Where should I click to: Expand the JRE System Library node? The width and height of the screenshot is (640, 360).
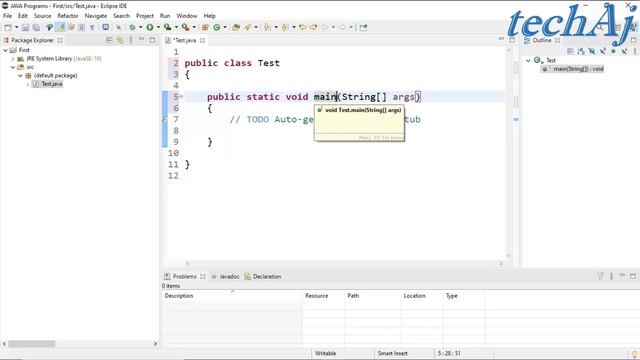click(13, 59)
